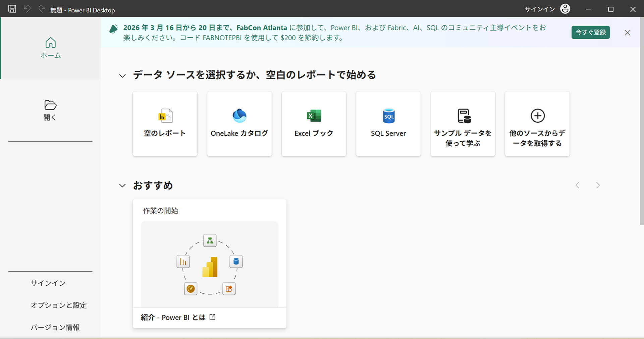Connect to SQL Server data source

(x=388, y=124)
